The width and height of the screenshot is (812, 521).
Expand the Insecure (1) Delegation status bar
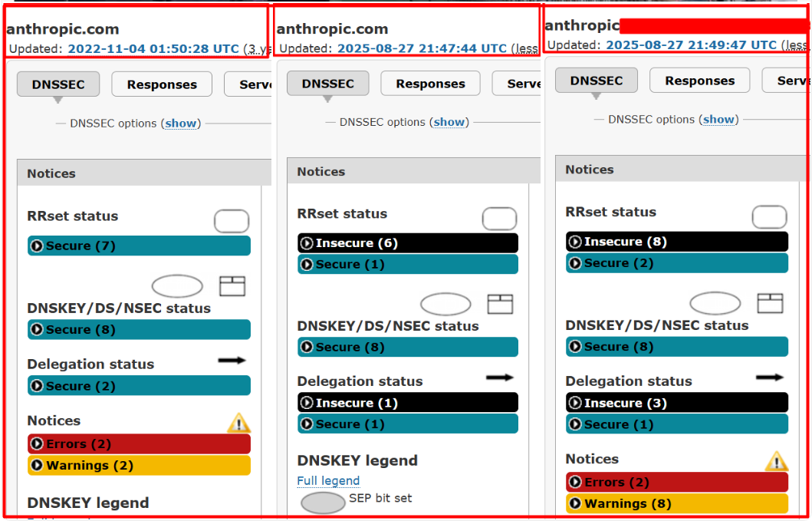tap(408, 403)
